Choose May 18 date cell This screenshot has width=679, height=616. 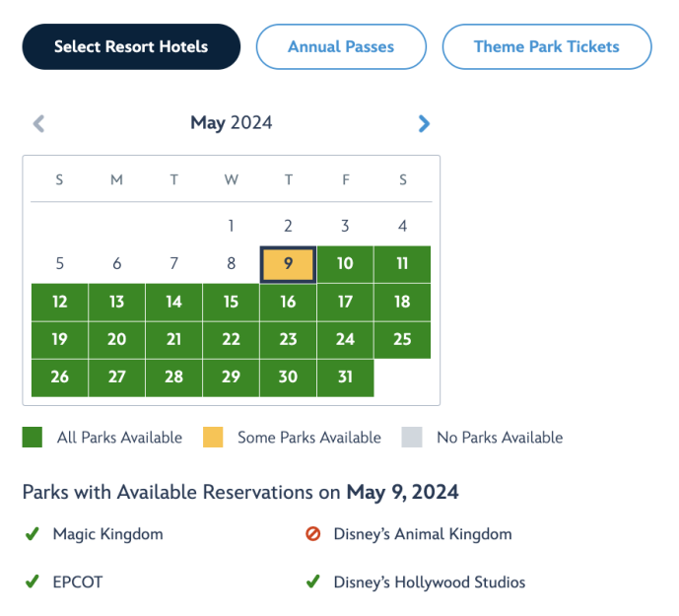click(x=402, y=303)
